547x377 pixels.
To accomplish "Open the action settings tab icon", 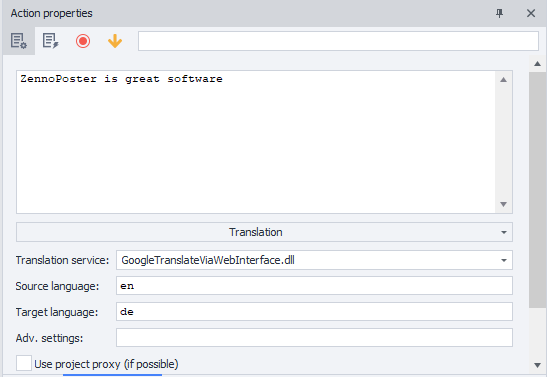I will (x=18, y=41).
